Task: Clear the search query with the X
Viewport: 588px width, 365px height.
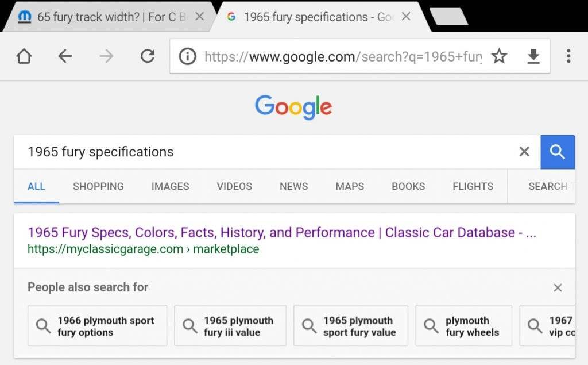Action: pos(524,152)
